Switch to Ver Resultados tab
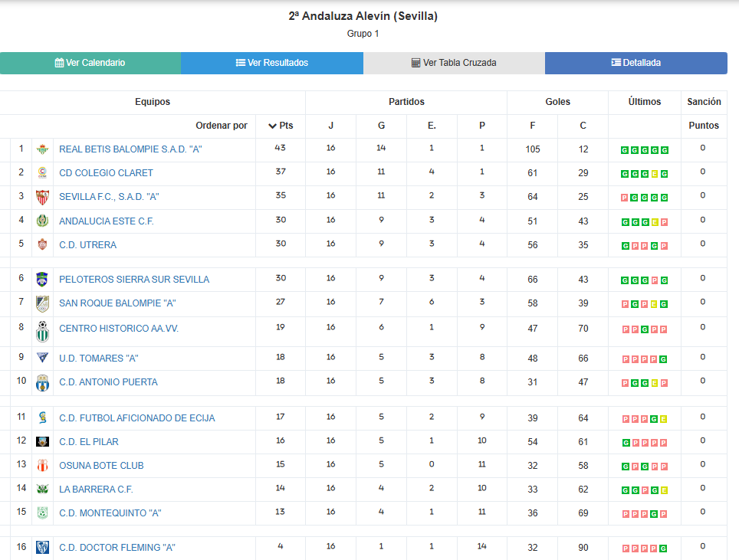This screenshot has width=739, height=560. pos(272,63)
